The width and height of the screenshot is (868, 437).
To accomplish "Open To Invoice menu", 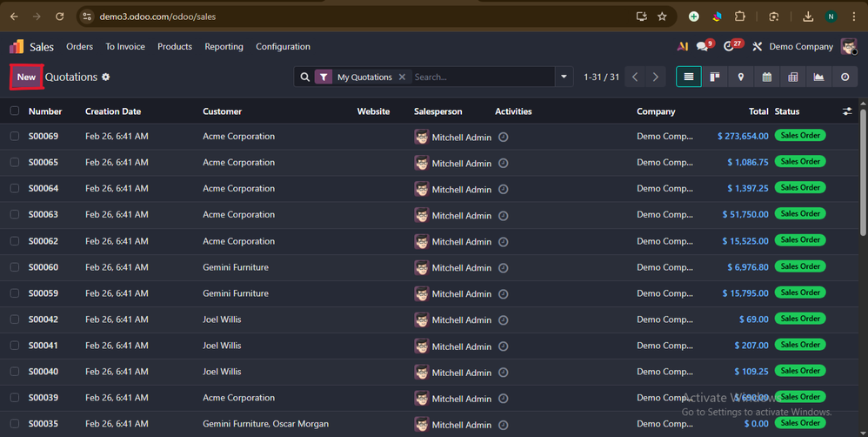I will [125, 46].
